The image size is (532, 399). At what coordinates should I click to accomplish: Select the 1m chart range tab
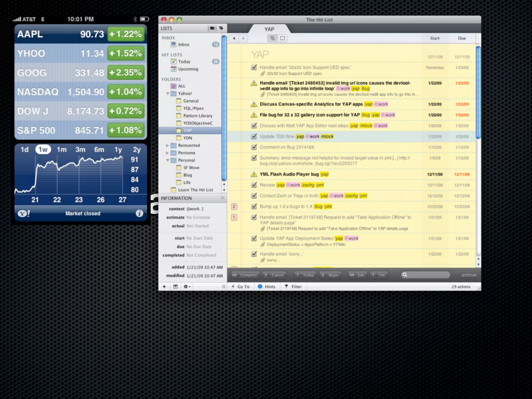coord(62,150)
